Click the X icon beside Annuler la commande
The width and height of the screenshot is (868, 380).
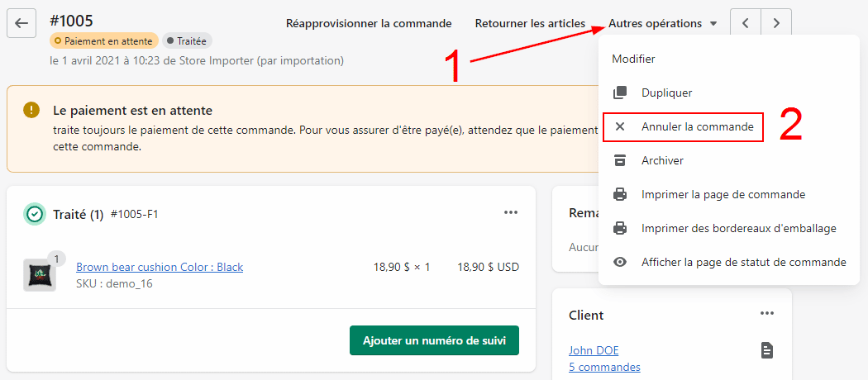pyautogui.click(x=620, y=127)
